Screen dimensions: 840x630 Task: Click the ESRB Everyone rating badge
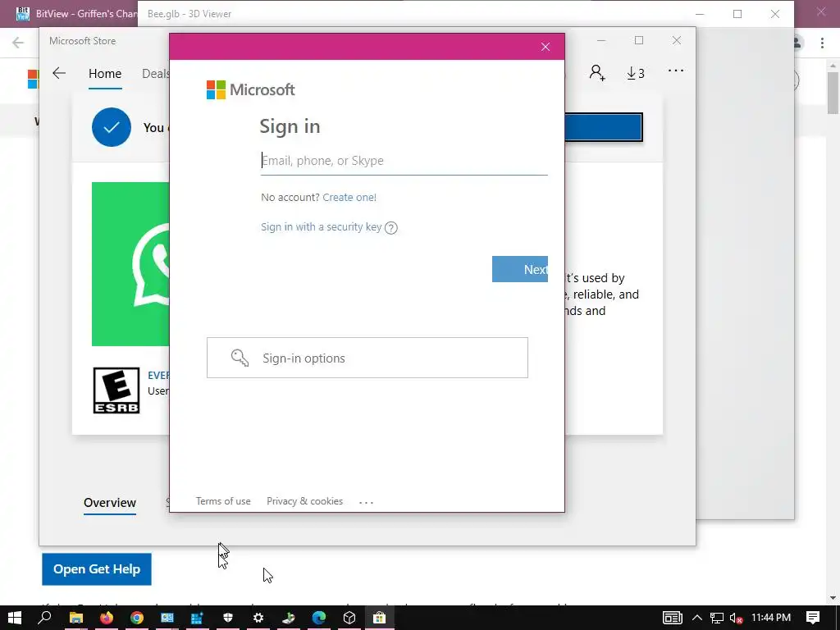[116, 390]
